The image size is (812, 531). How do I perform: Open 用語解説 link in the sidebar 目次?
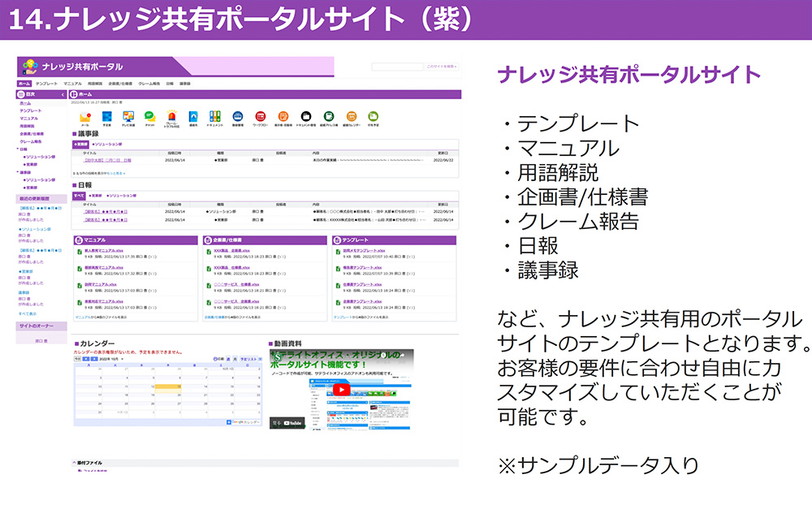(x=28, y=127)
